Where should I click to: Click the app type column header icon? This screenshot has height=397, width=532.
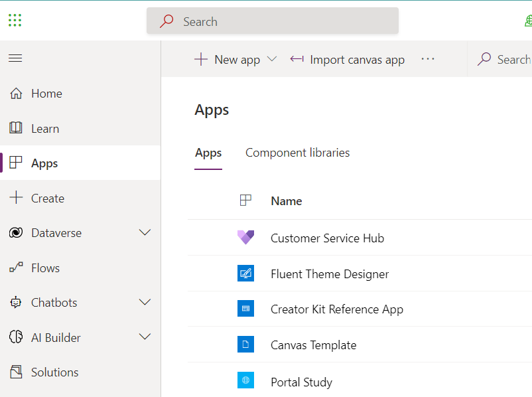click(x=245, y=200)
